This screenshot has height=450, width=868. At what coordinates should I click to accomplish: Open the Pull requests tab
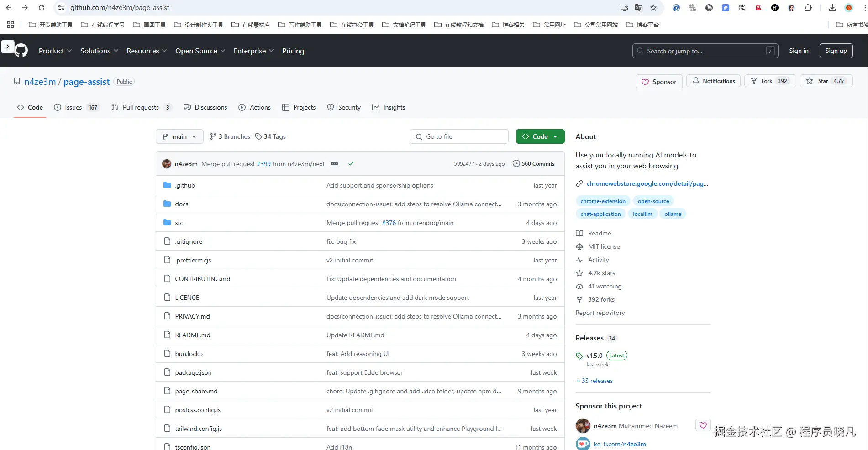pyautogui.click(x=142, y=107)
